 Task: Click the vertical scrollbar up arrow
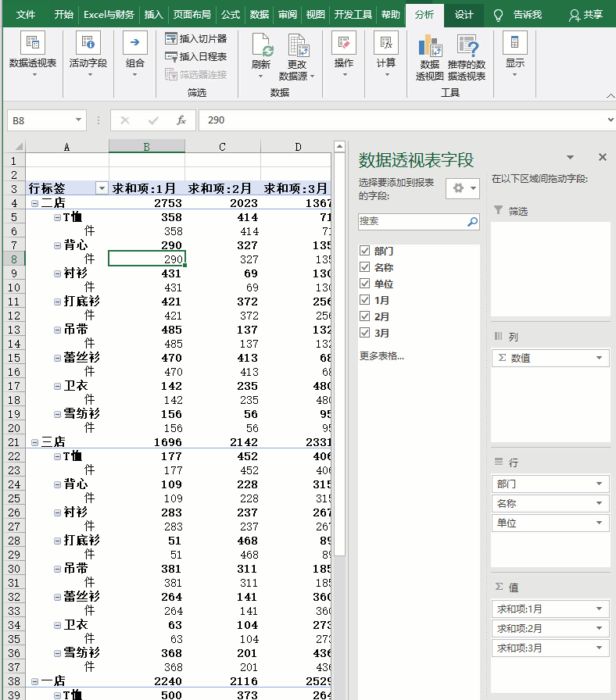[339, 146]
